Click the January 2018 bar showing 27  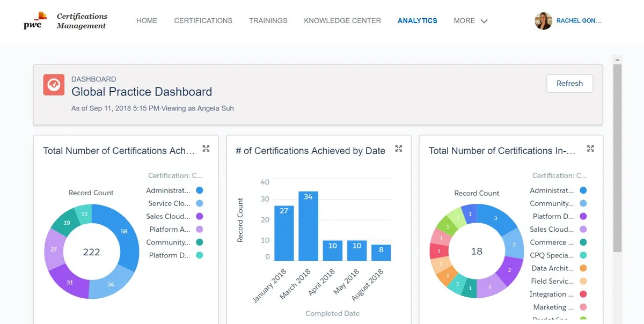point(284,233)
